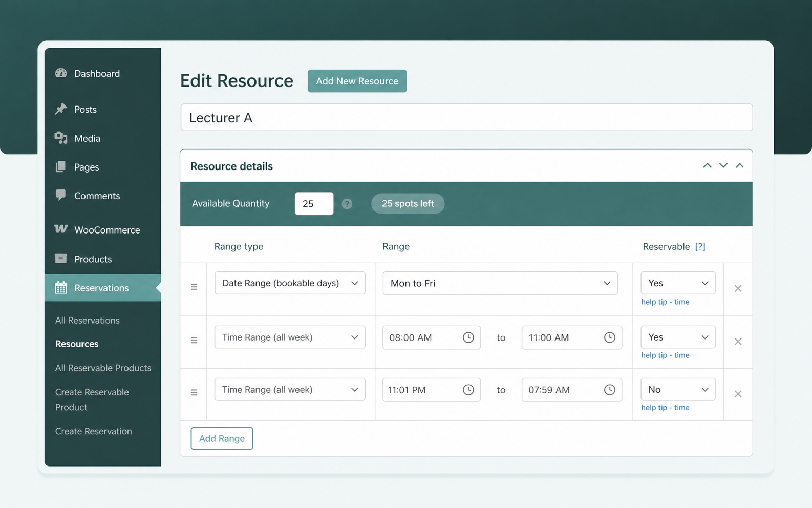Open All Reservable Products link

103,368
